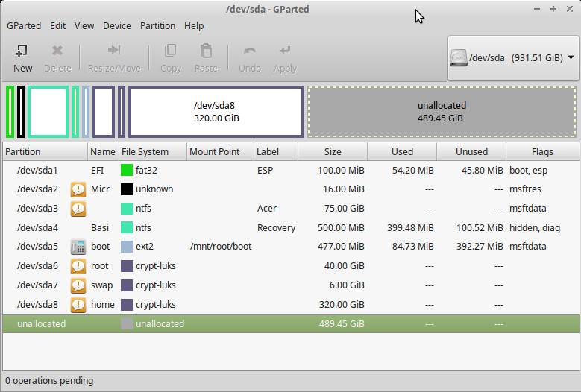Click the /mnt/root/boot mount point cell
The image size is (581, 392).
click(x=221, y=247)
